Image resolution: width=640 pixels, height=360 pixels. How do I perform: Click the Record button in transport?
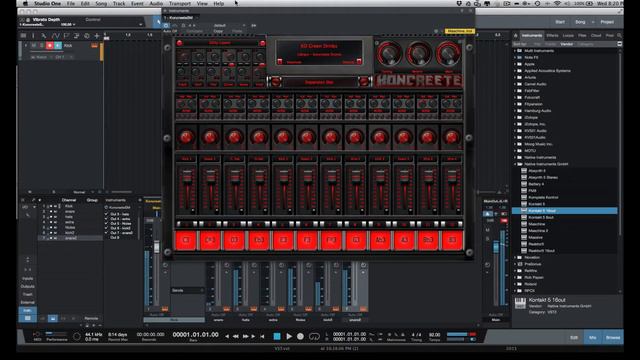[300, 336]
